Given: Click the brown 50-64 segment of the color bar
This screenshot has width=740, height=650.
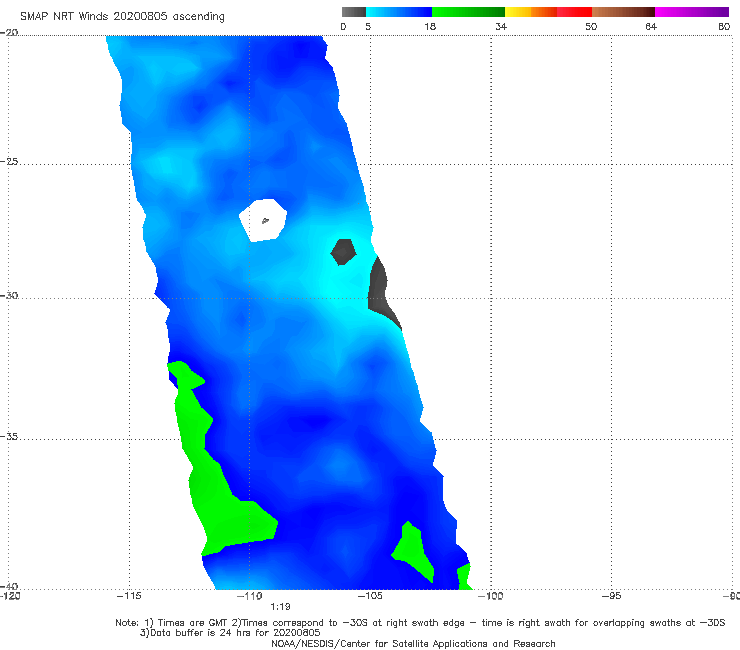Looking at the screenshot, I should pyautogui.click(x=623, y=12).
